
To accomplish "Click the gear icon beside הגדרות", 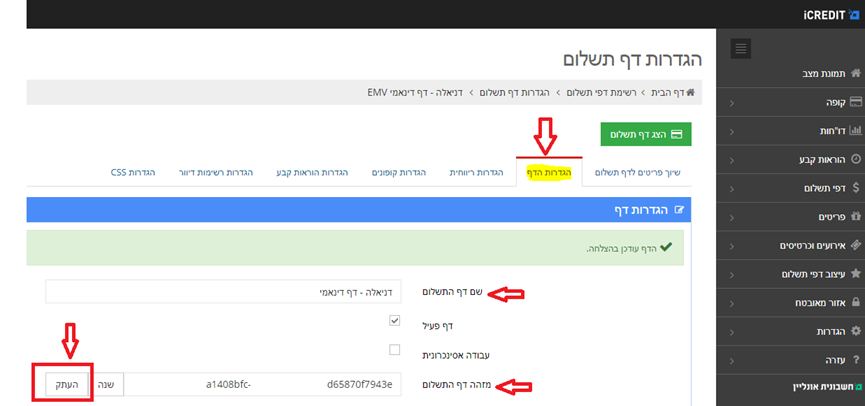I will [x=856, y=331].
